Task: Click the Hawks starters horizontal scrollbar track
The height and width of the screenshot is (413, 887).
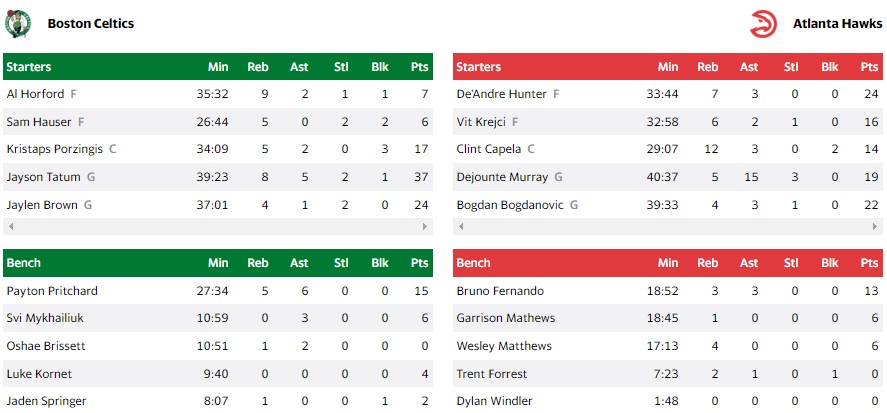Action: [x=667, y=227]
